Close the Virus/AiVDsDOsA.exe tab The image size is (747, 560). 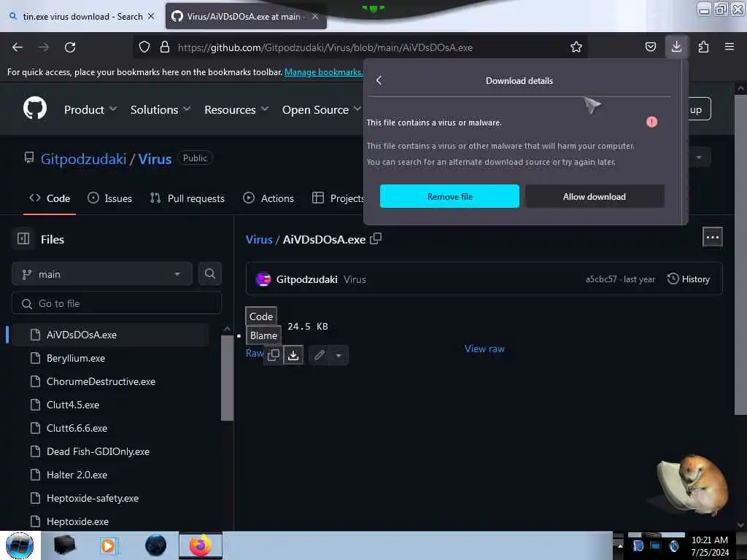(x=315, y=16)
